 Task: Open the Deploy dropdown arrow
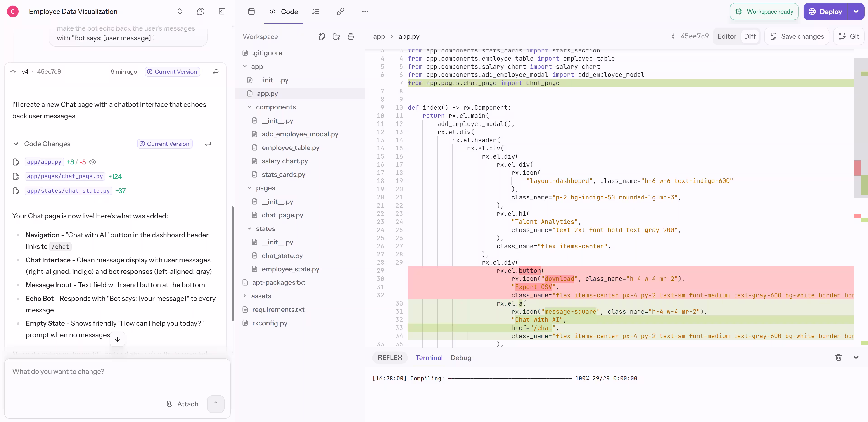coord(856,12)
